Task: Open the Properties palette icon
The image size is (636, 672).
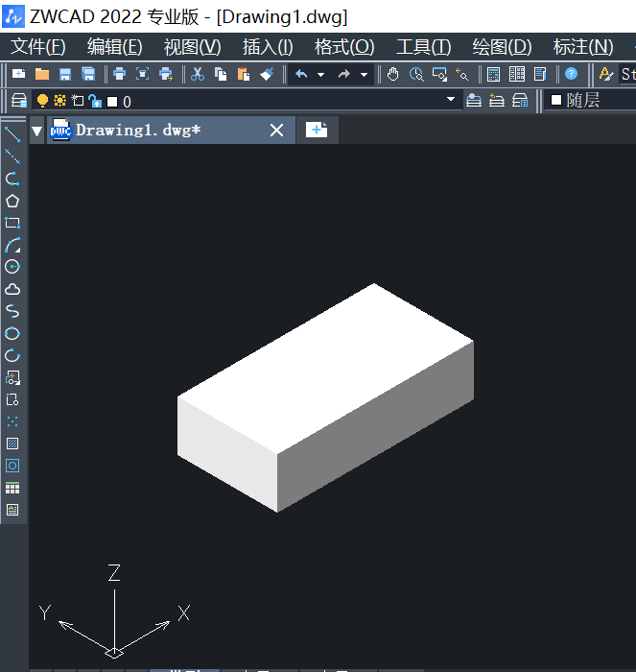Action: point(493,74)
